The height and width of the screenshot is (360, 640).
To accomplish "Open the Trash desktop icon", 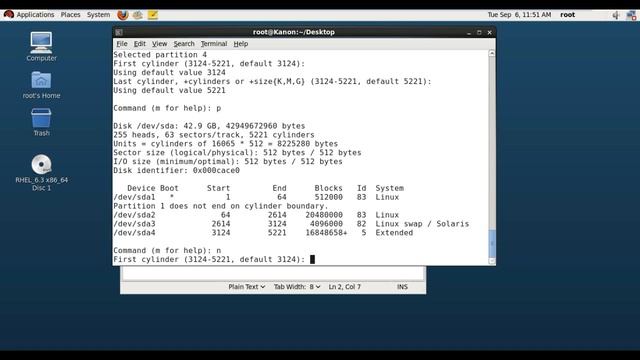I will coord(41,122).
